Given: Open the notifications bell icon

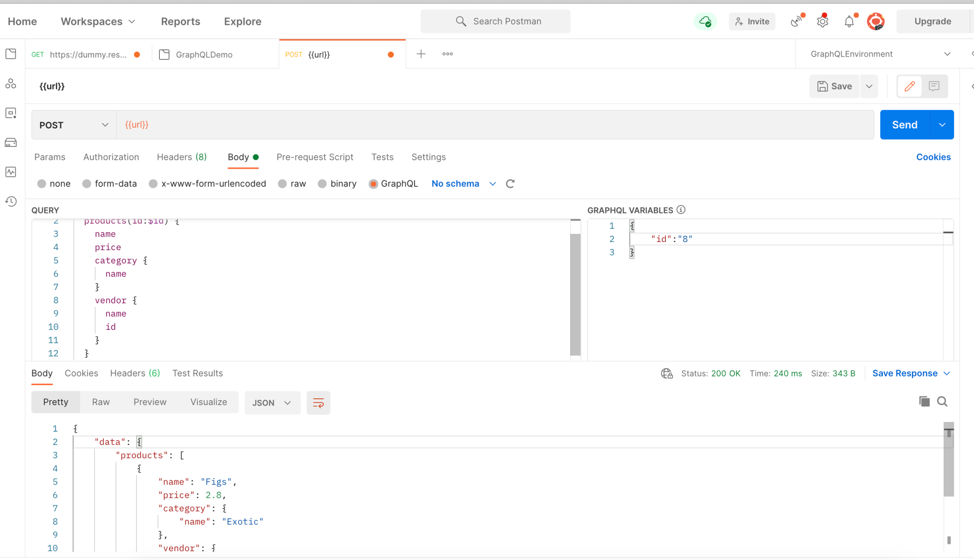Looking at the screenshot, I should point(849,21).
